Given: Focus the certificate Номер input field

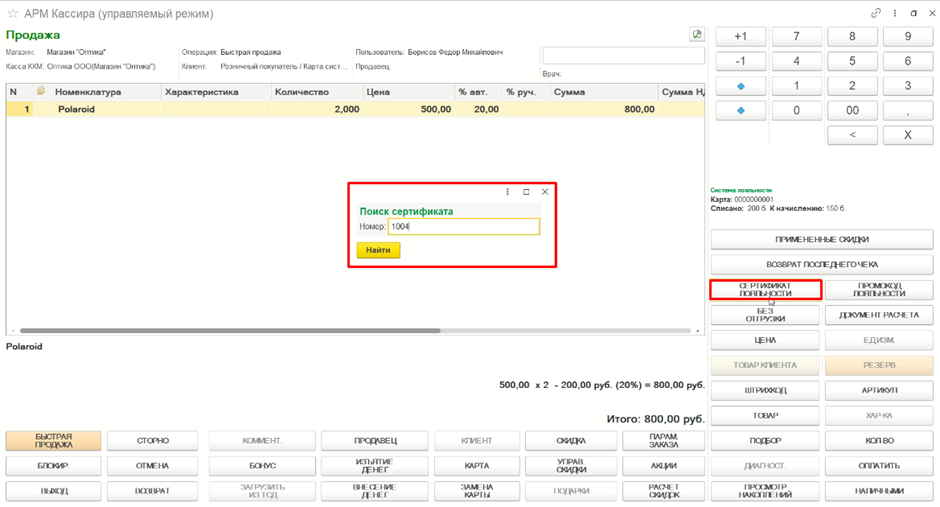Looking at the screenshot, I should (464, 227).
